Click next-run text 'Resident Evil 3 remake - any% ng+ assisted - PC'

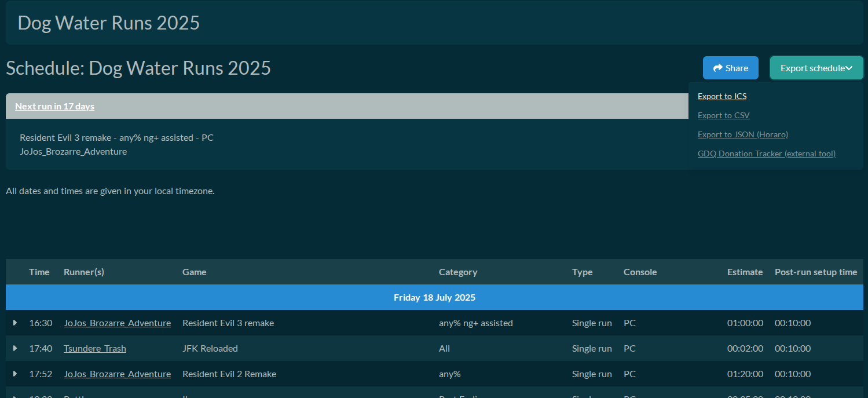[116, 137]
